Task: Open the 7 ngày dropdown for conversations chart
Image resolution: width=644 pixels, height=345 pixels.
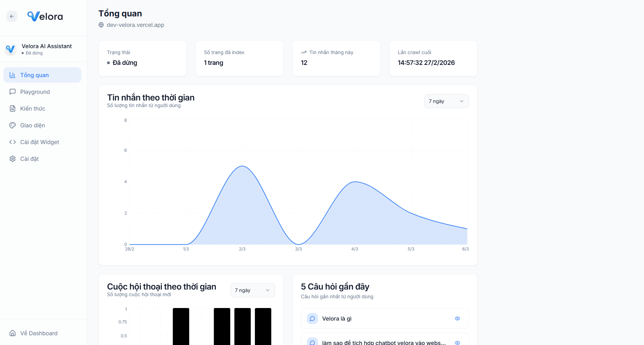Action: pos(252,290)
